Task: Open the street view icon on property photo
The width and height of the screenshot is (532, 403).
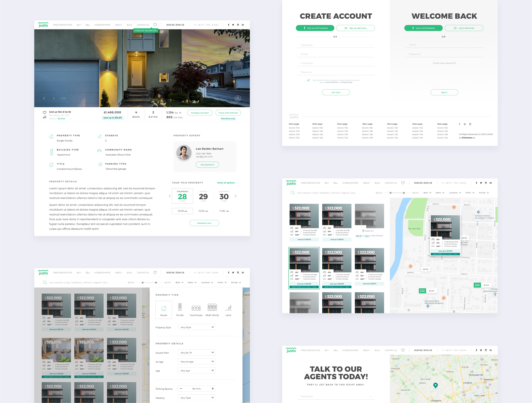Action: (238, 98)
